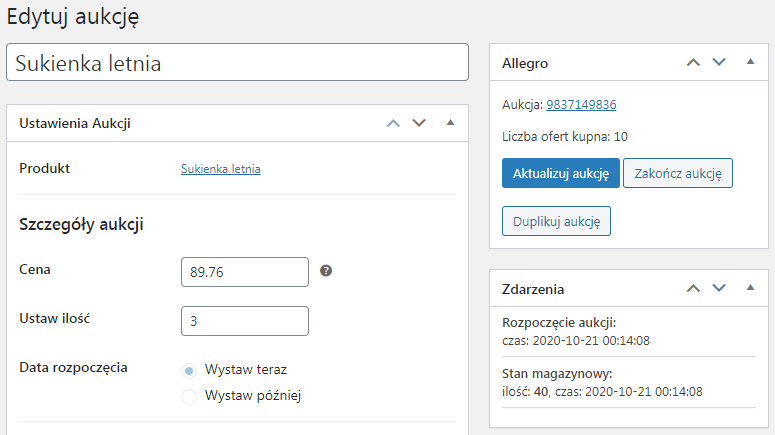Open the Sukienka letnia product link
Image resolution: width=775 pixels, height=435 pixels.
click(x=220, y=169)
